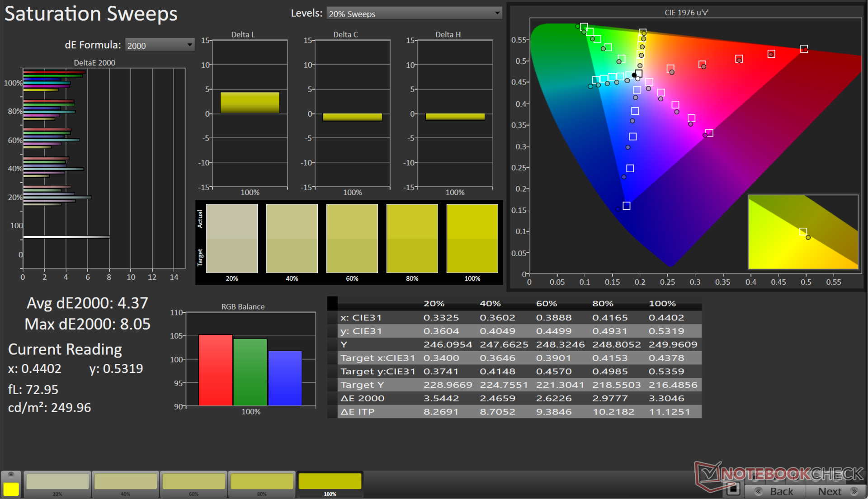Click the red bar in RGB Balance chart
This screenshot has height=499, width=868.
coord(215,370)
